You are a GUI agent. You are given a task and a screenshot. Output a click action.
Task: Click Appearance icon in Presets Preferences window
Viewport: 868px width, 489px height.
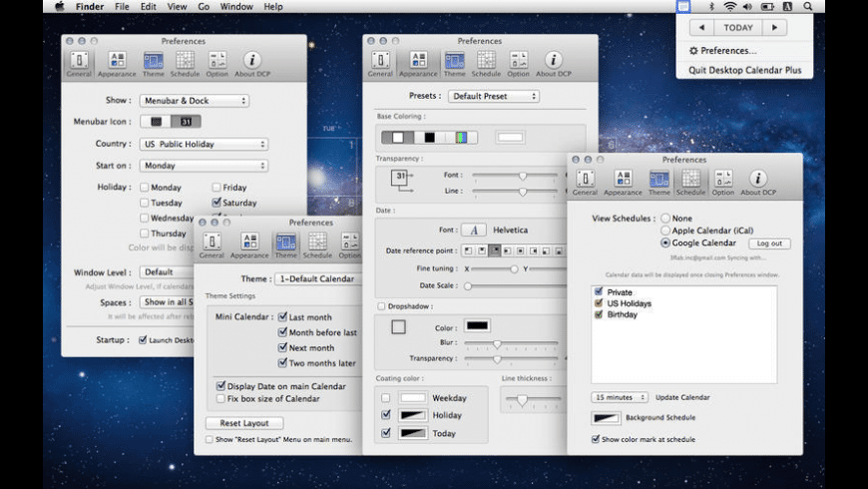[418, 64]
